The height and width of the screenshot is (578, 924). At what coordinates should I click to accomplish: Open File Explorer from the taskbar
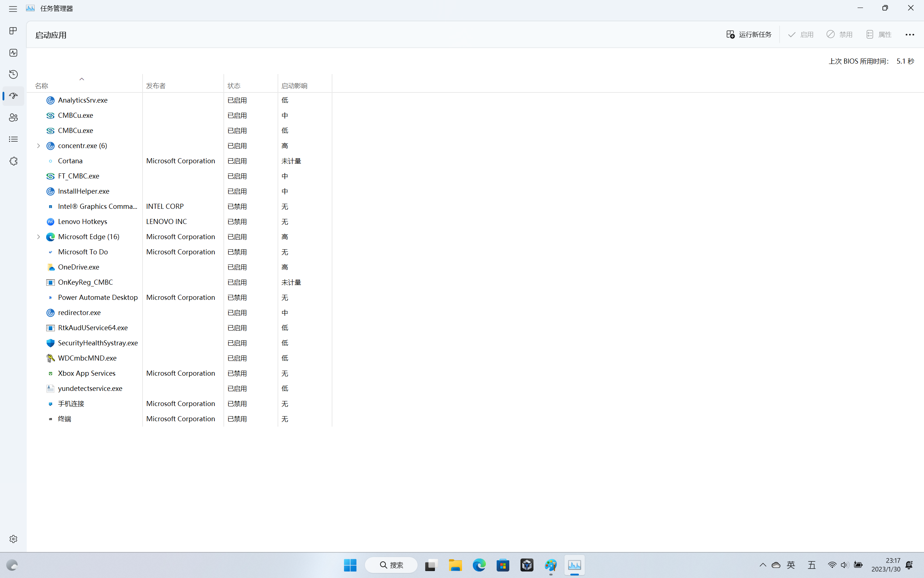pos(455,565)
